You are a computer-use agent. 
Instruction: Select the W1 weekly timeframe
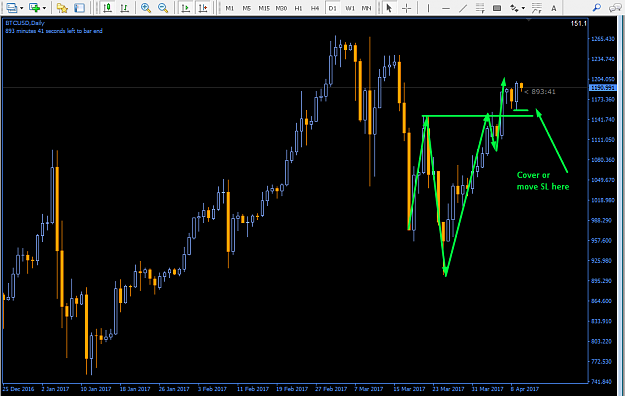(350, 8)
